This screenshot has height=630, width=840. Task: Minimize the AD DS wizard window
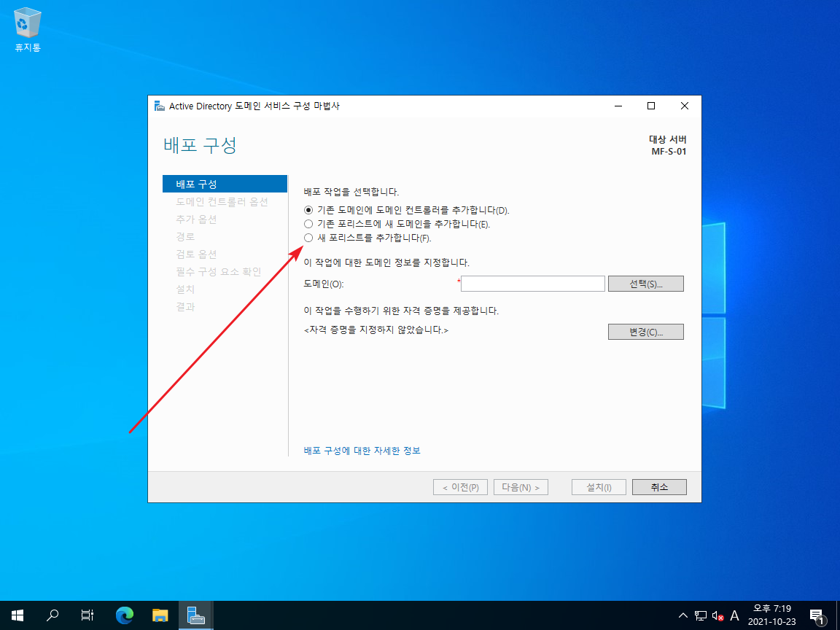click(x=618, y=106)
